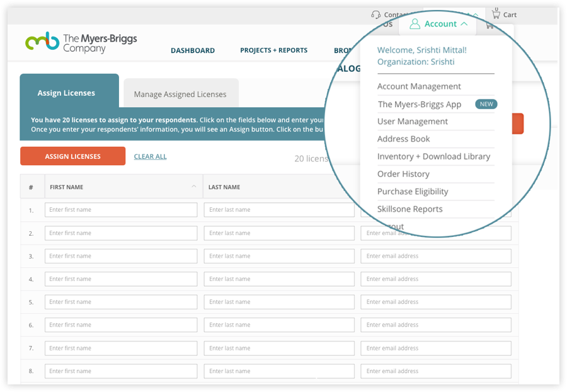Click first name field in row 5

(x=121, y=302)
